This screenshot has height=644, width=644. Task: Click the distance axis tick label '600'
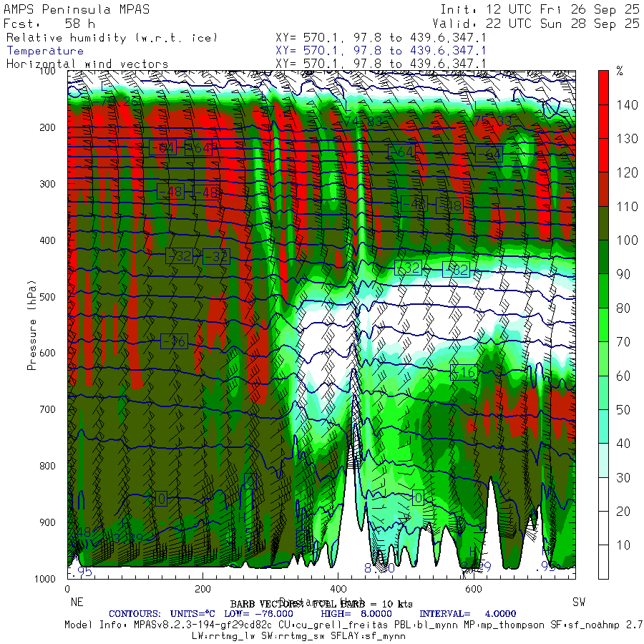tap(473, 589)
